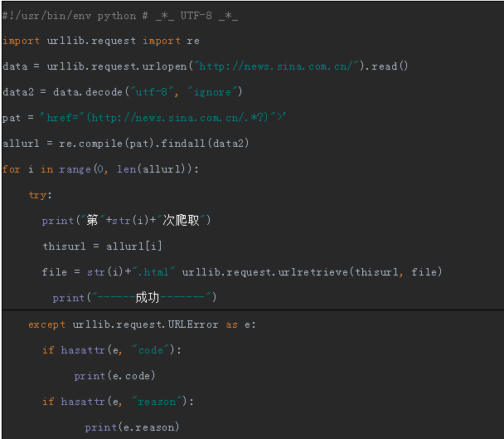Click the 'pat =' regex pattern line
Image resolution: width=504 pixels, height=439 pixels.
click(143, 118)
